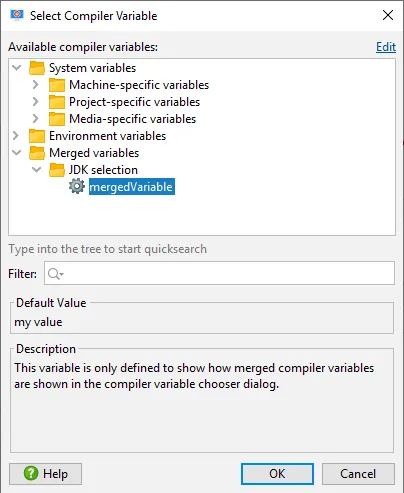
Task: Select the mergedVariable entry
Action: point(132,187)
